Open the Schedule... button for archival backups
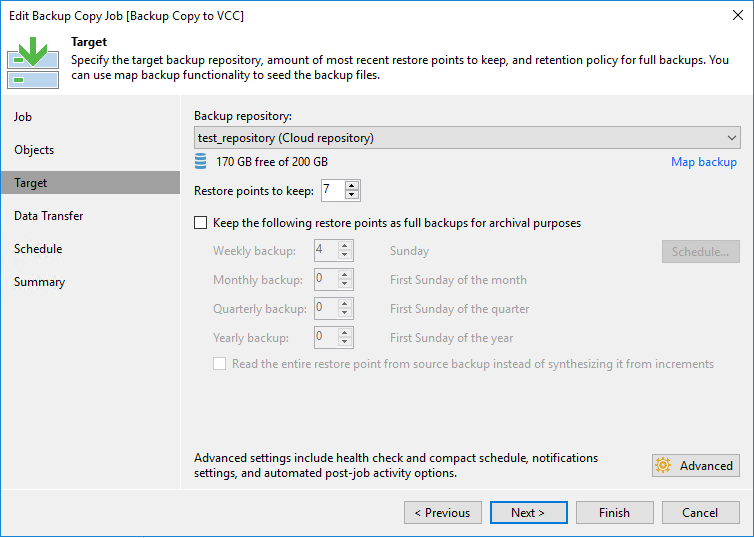This screenshot has width=754, height=538. (701, 251)
